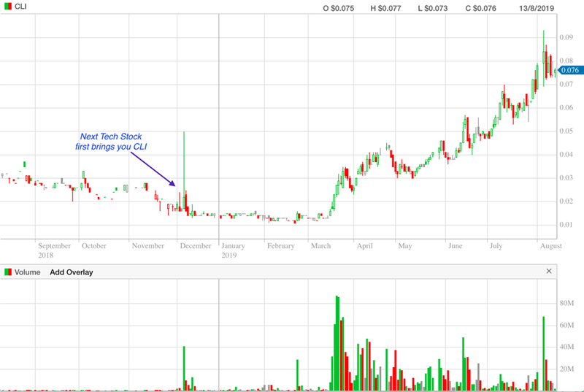This screenshot has height=392, width=584.
Task: Click the 20M volume axis value
Action: coord(566,369)
